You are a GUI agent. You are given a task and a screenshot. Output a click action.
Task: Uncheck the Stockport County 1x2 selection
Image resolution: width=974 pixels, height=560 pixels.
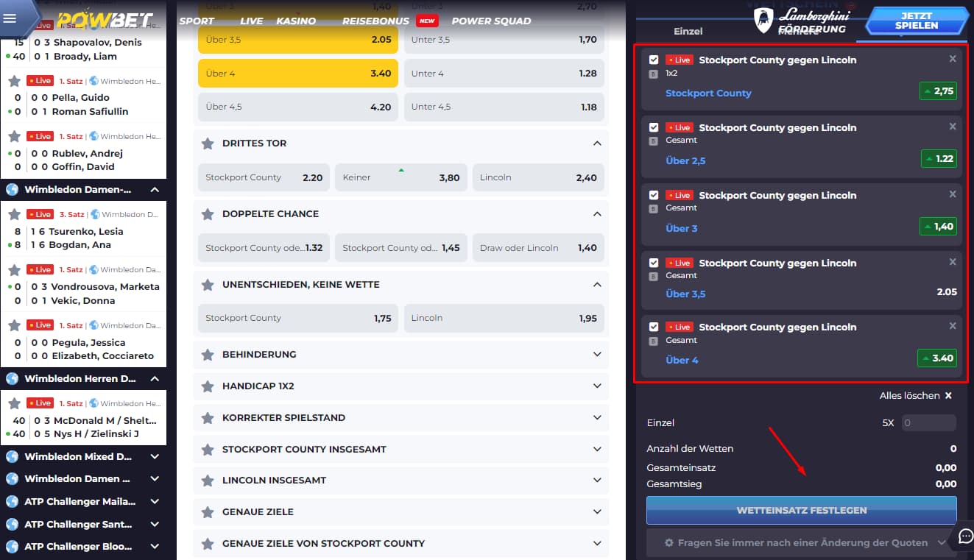click(x=654, y=60)
